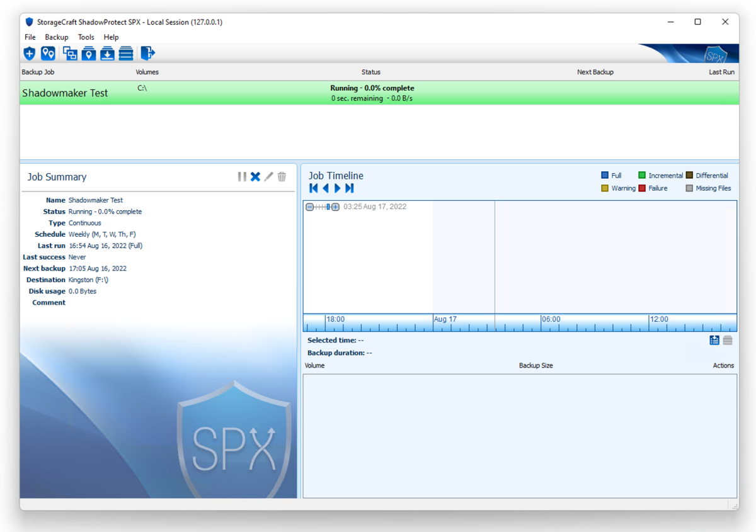
Task: Zoom in the timeline with plus button
Action: click(336, 207)
